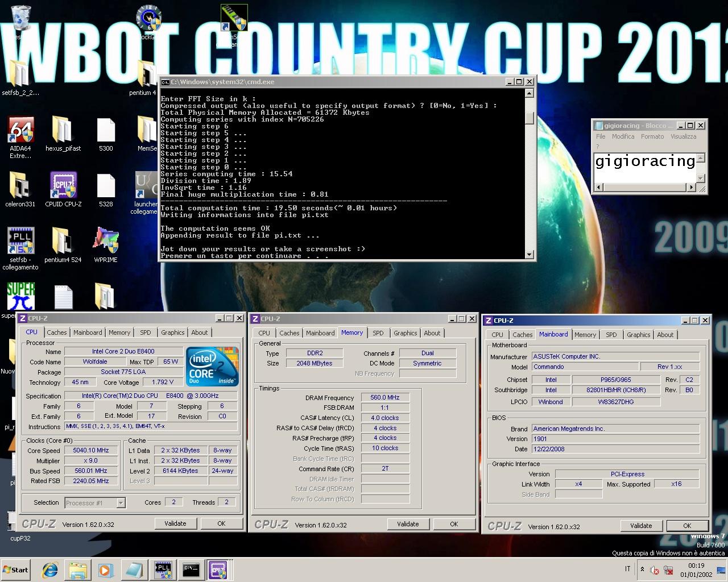Viewport: 728px width, 582px height.
Task: Launch CPUID CPU-Z desktop shortcut
Action: (63, 190)
